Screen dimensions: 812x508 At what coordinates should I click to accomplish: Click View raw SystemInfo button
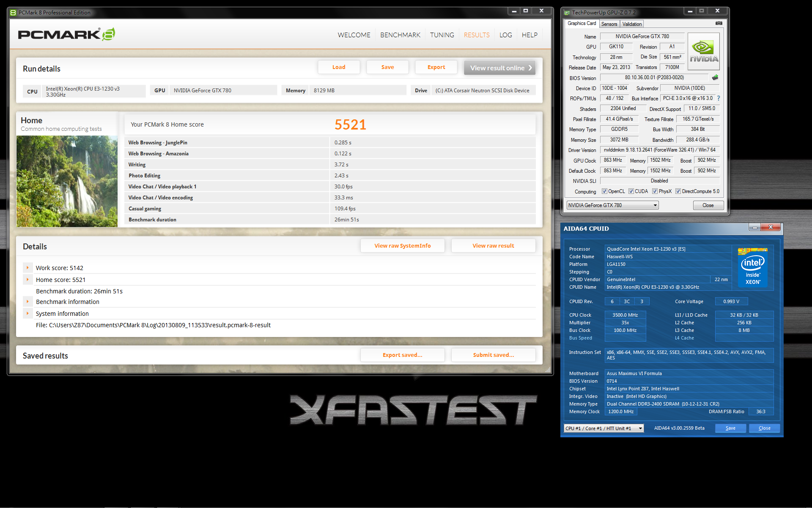[402, 246]
